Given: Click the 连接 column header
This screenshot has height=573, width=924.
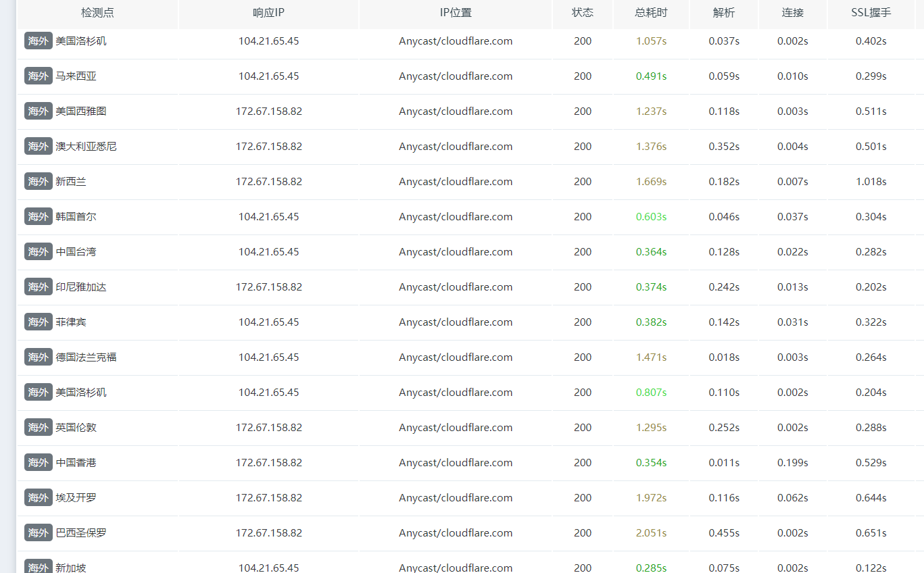Looking at the screenshot, I should (x=793, y=13).
